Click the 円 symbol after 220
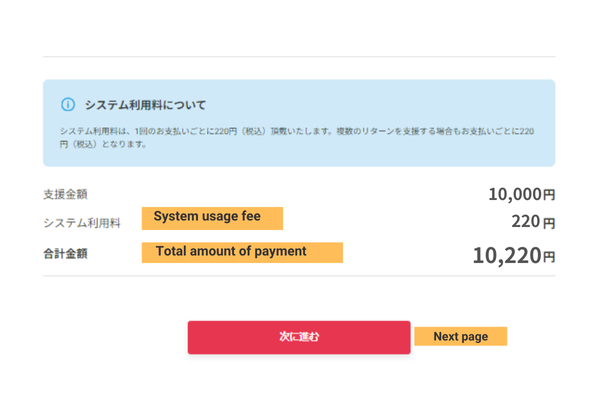600x414 pixels. tap(548, 224)
